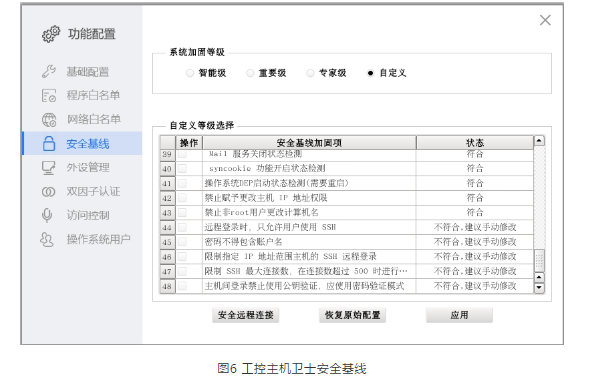This screenshot has width=591, height=386.
Task: Click the 操作 column header
Action: coord(189,143)
